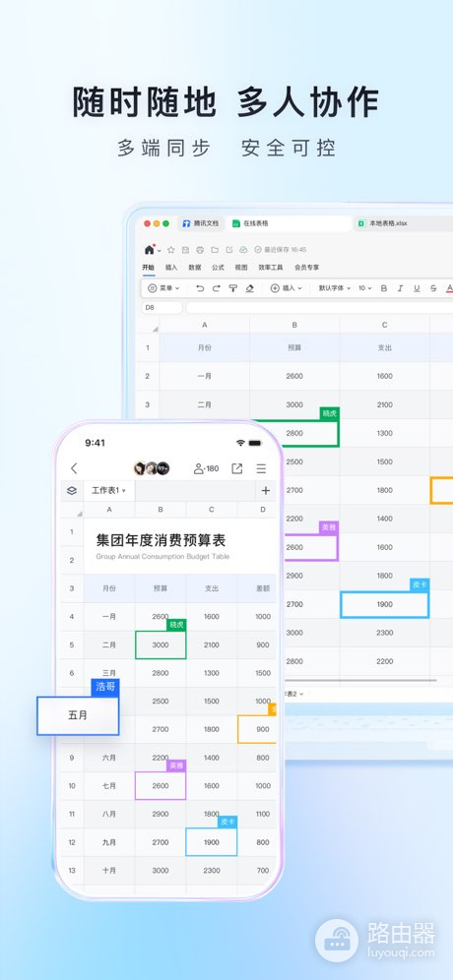Select the 公式 ribbon tab
The image size is (453, 980).
click(x=218, y=268)
